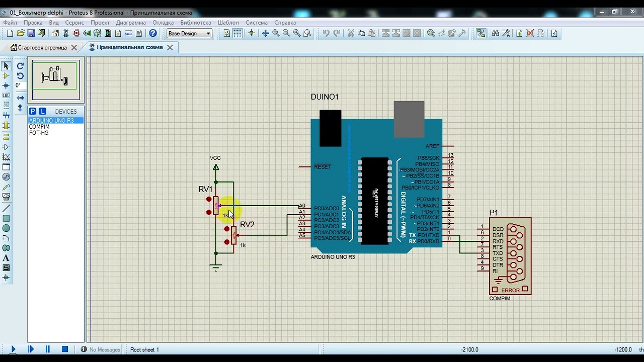Screen dimensions: 644x362
Task: Click the Rotate Anti-clockwise icon
Action: point(20,76)
